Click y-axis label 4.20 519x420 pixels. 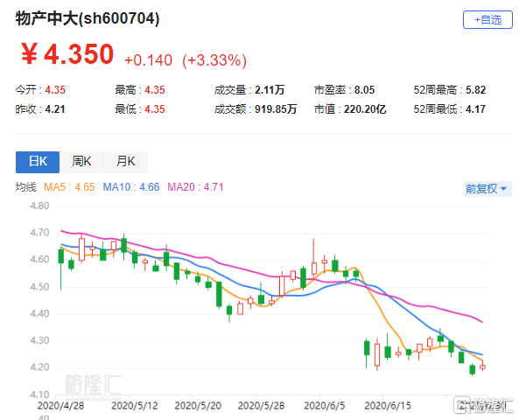click(39, 367)
